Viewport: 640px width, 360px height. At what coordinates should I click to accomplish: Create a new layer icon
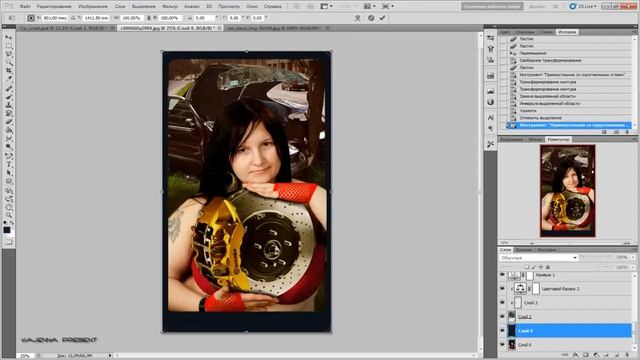[x=616, y=356]
